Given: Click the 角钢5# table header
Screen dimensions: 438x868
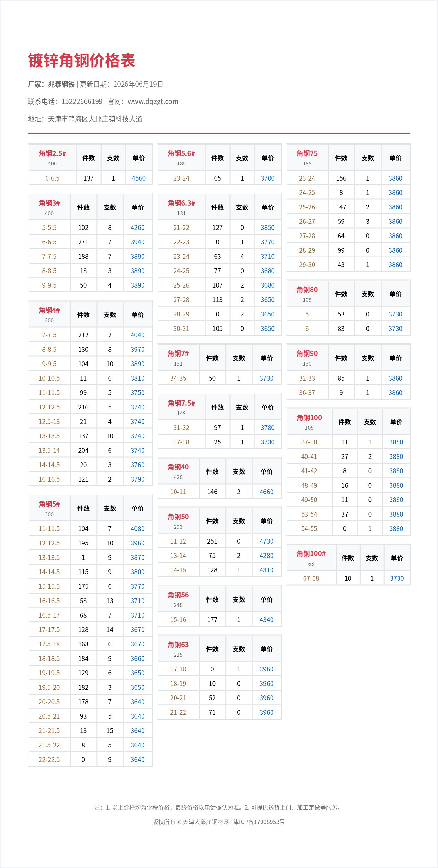Looking at the screenshot, I should [x=49, y=509].
